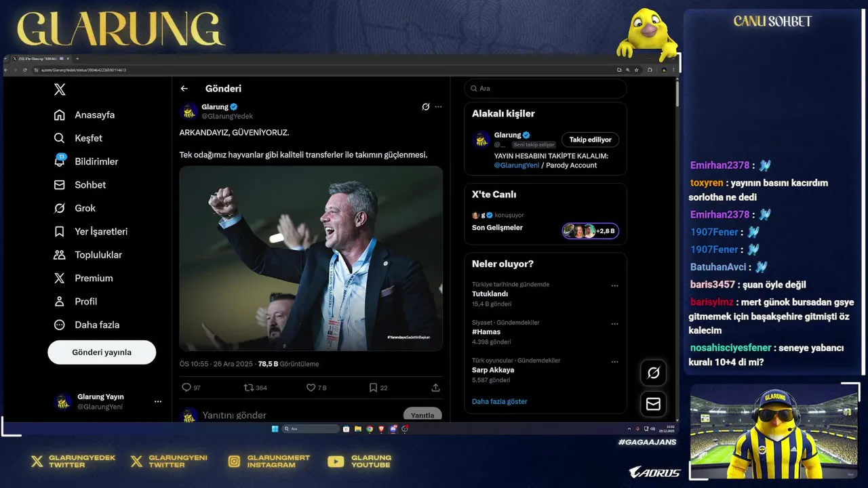
Task: Click Daha fazla göster link
Action: (x=500, y=401)
